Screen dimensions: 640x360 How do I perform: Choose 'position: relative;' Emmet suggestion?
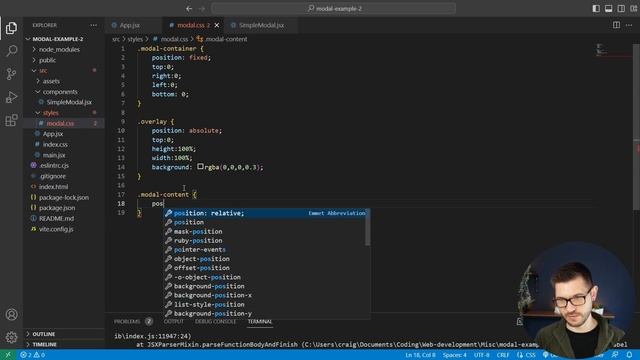tap(264, 213)
